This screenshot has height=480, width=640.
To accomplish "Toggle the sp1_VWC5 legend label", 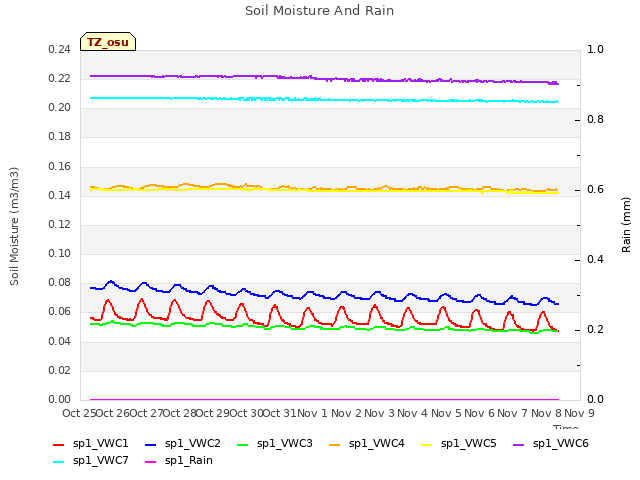I will [x=469, y=444].
